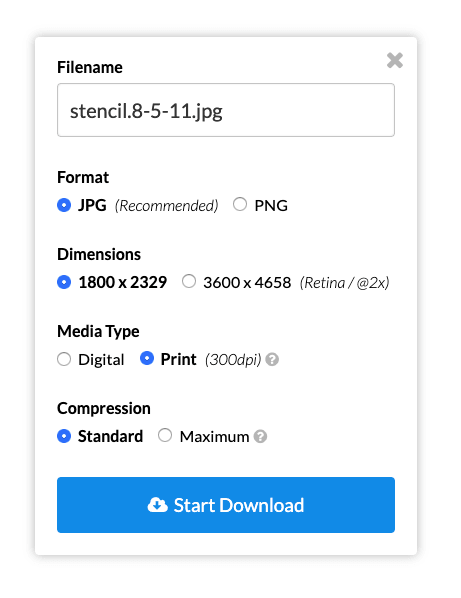Pick the 3600 x 4658 radio button
The width and height of the screenshot is (461, 598).
click(x=189, y=281)
